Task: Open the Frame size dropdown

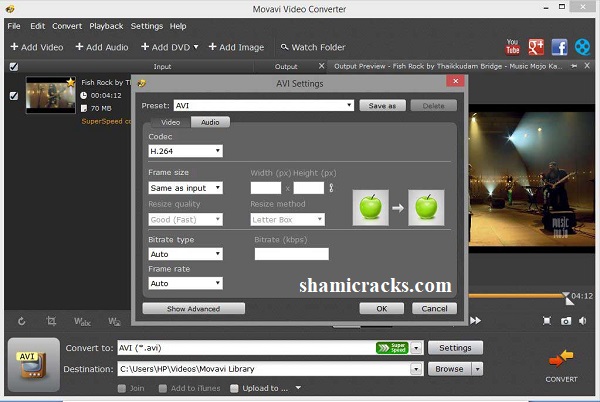Action: [x=185, y=188]
